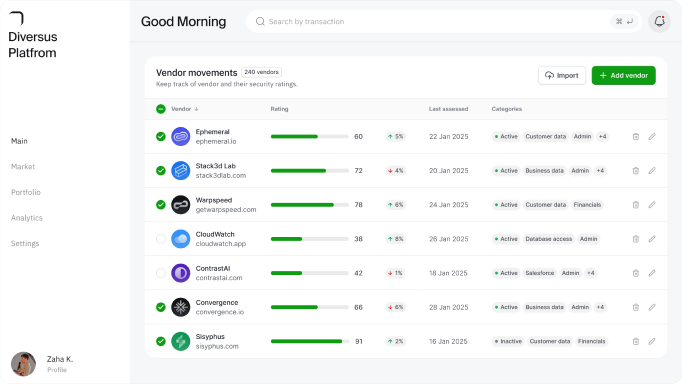
Task: Click the Add vendor button
Action: 624,75
